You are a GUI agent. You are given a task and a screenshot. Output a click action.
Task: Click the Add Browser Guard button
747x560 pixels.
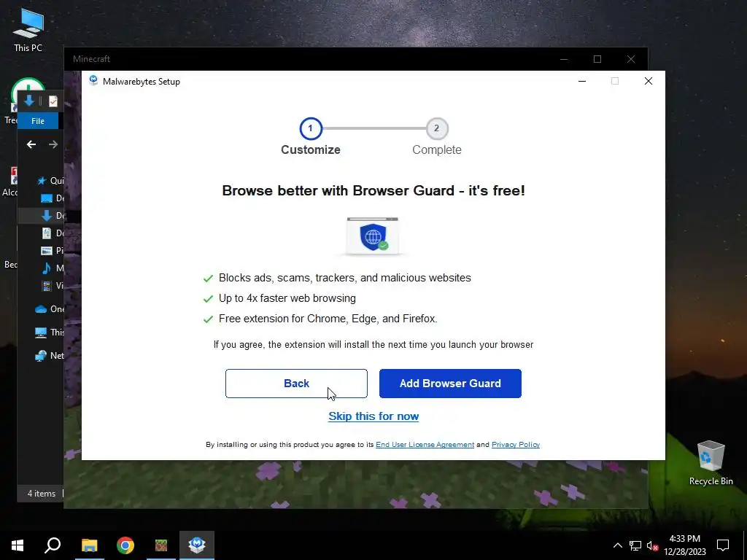point(450,384)
